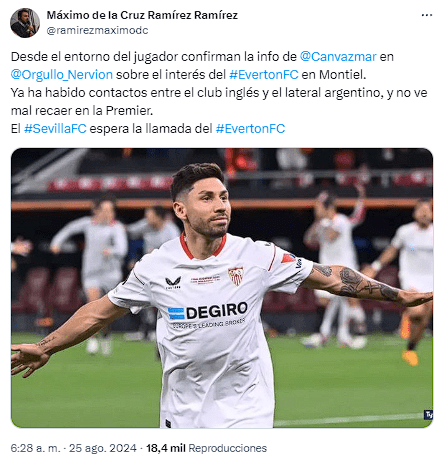The height and width of the screenshot is (462, 446).
Task: Click the Castore logo on the jersey
Action: pyautogui.click(x=173, y=283)
